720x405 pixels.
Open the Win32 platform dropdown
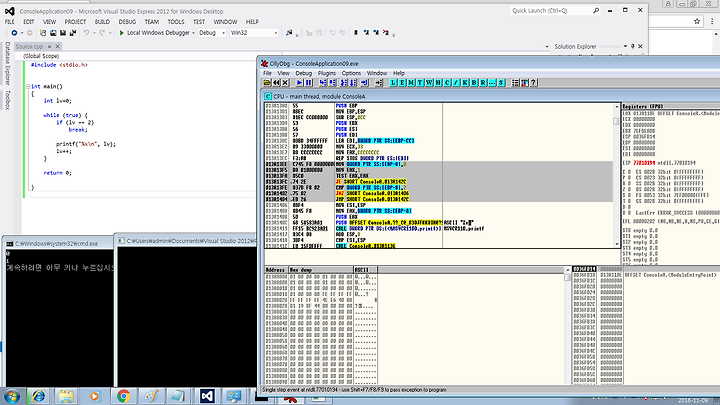254,33
